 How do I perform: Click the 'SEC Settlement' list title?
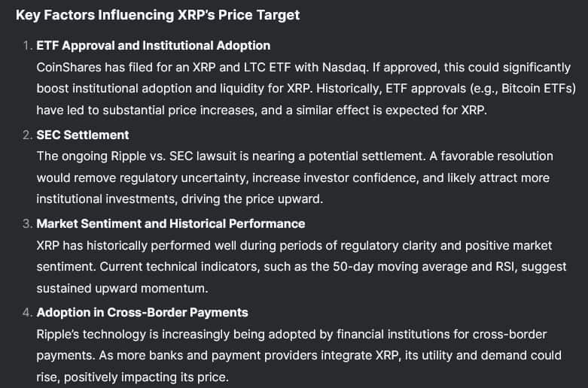point(83,135)
